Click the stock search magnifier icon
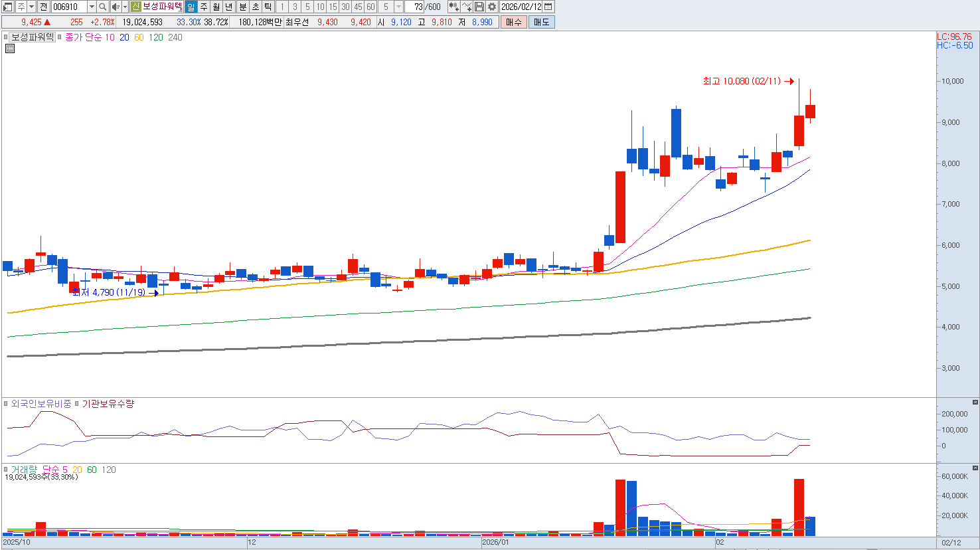 pyautogui.click(x=103, y=7)
